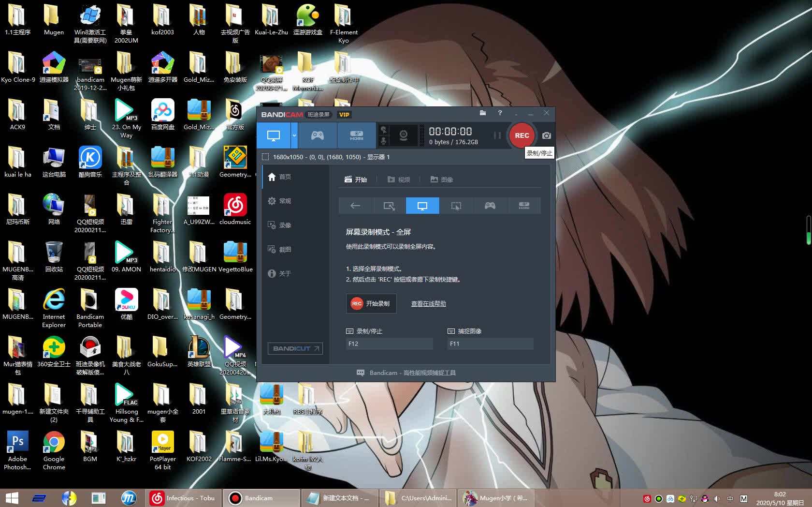Viewport: 812px width, 507px height.
Task: Select the 360安全卫士 desktop icon
Action: click(54, 352)
